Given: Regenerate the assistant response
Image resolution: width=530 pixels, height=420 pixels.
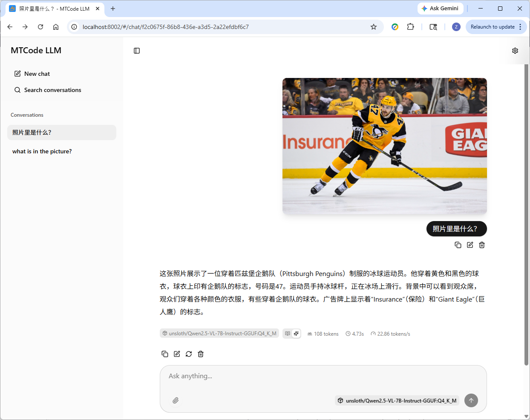Looking at the screenshot, I should (x=189, y=354).
